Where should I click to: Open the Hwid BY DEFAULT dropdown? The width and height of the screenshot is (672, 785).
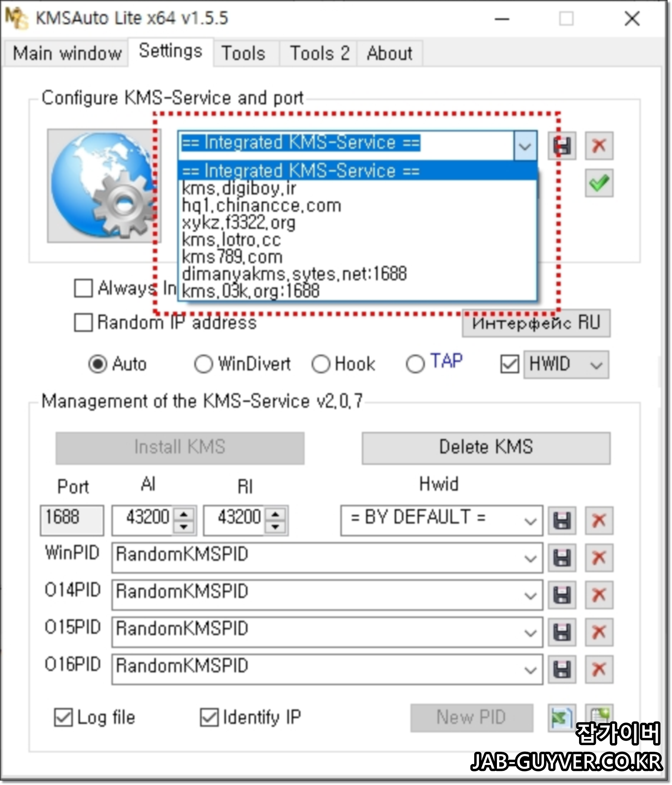pyautogui.click(x=531, y=521)
